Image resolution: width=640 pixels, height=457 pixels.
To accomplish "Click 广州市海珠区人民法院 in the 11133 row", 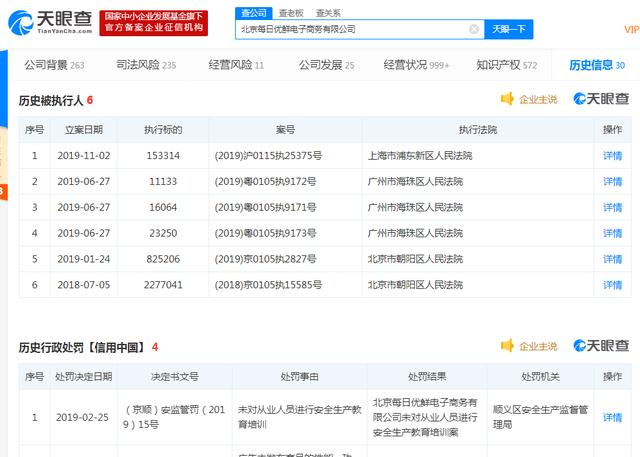I will (x=415, y=182).
